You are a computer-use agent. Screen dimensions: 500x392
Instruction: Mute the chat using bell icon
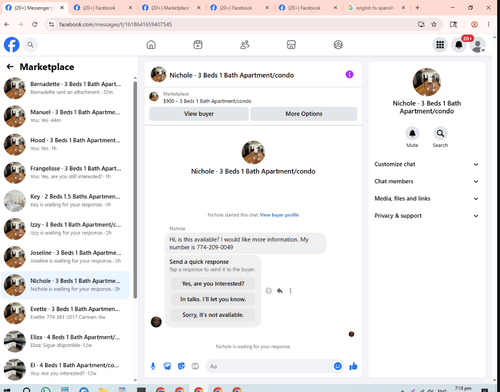[x=412, y=133]
